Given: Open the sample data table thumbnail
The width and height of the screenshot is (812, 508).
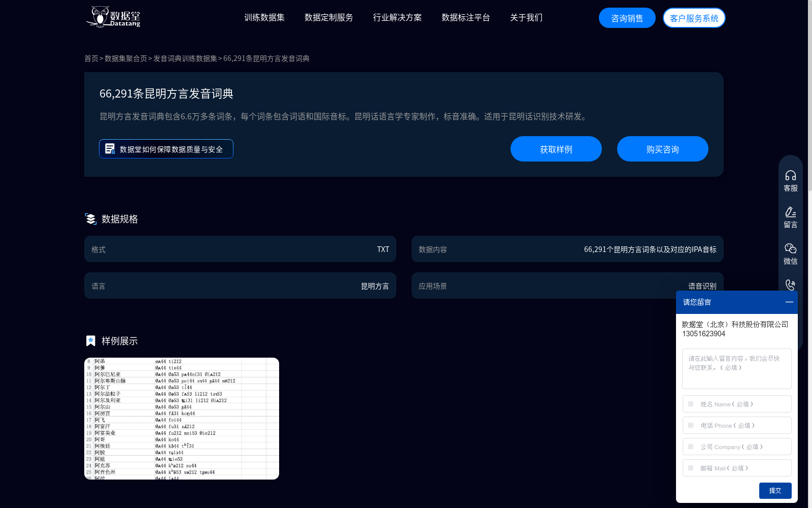Looking at the screenshot, I should pyautogui.click(x=182, y=419).
